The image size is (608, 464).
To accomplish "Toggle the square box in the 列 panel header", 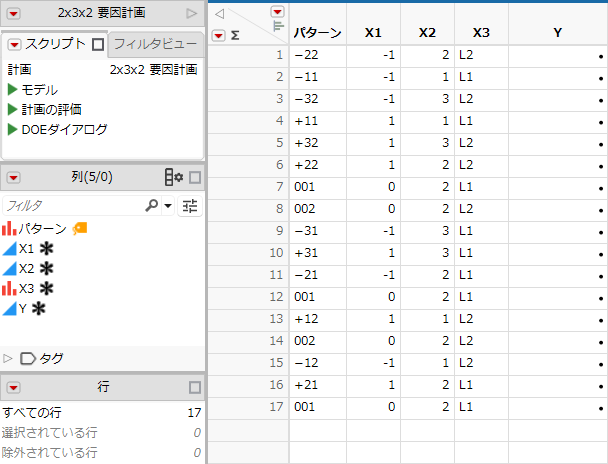I will (x=195, y=178).
